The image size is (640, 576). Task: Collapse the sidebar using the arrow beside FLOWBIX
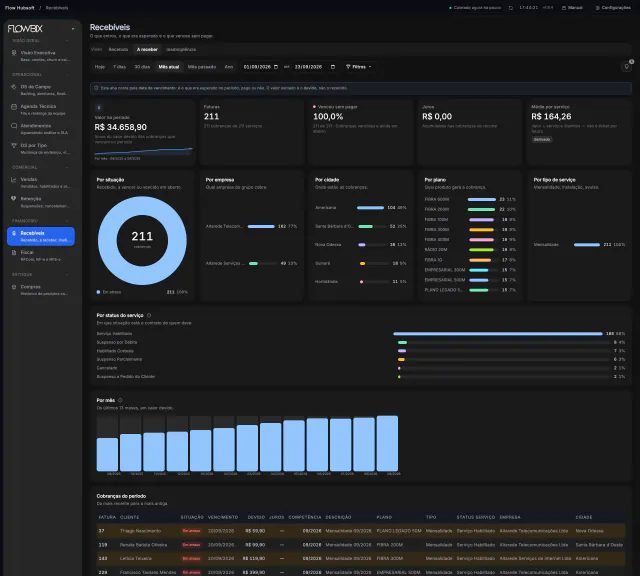[x=73, y=29]
